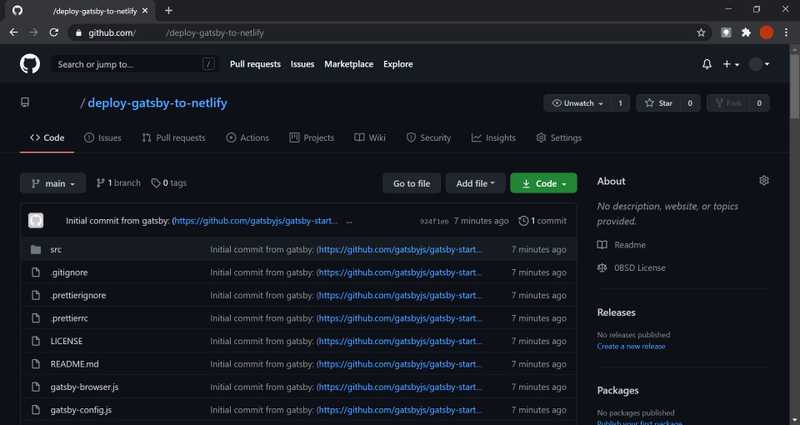Open the green Code dropdown
The image size is (800, 425).
[x=543, y=183]
